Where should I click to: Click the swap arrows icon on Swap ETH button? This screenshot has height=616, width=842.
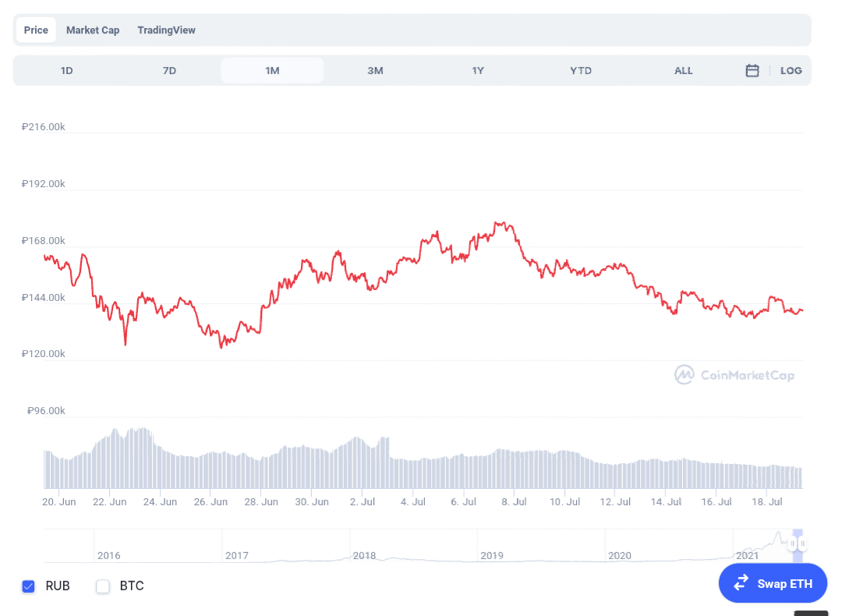[x=741, y=582]
